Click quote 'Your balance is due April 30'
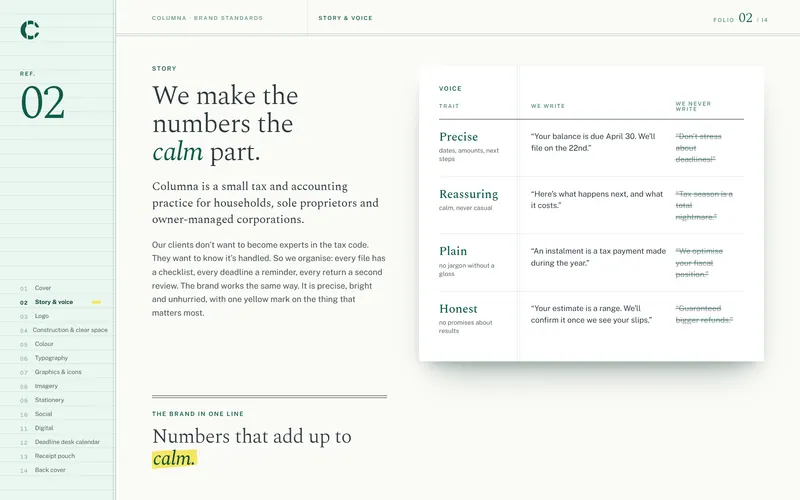This screenshot has width=800, height=500. click(x=593, y=142)
